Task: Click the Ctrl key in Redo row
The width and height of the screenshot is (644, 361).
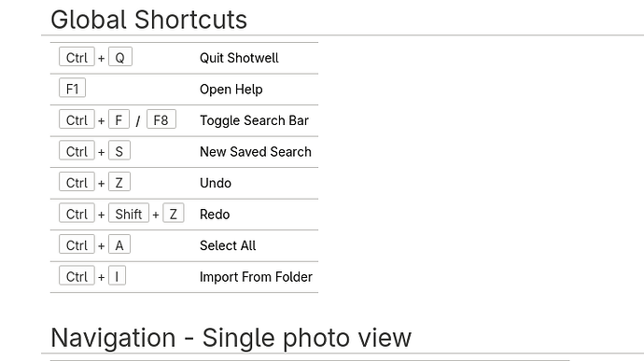Action: coord(77,214)
